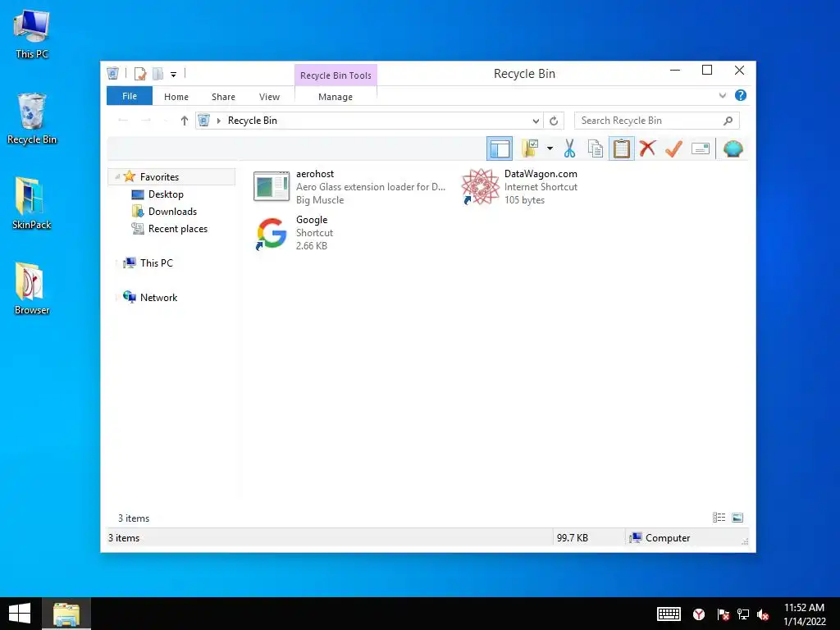Expand the ribbon using the chevron
The image size is (840, 630).
pyautogui.click(x=723, y=95)
